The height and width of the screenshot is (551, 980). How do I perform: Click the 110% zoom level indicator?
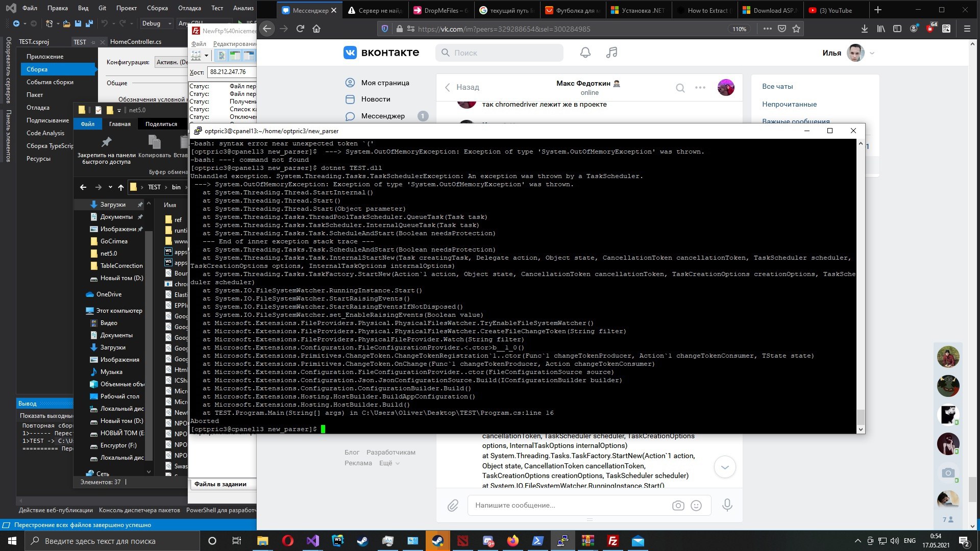739,29
